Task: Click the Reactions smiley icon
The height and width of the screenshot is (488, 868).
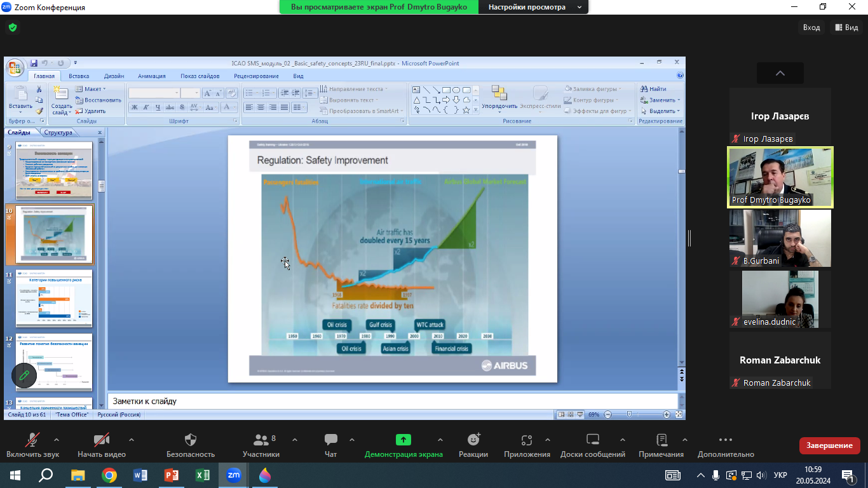Action: 473,440
